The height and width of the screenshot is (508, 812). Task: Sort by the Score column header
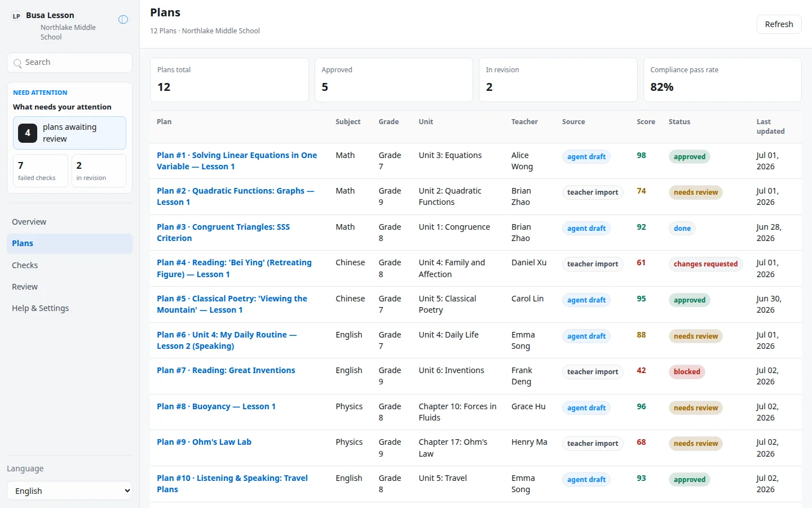(x=646, y=122)
